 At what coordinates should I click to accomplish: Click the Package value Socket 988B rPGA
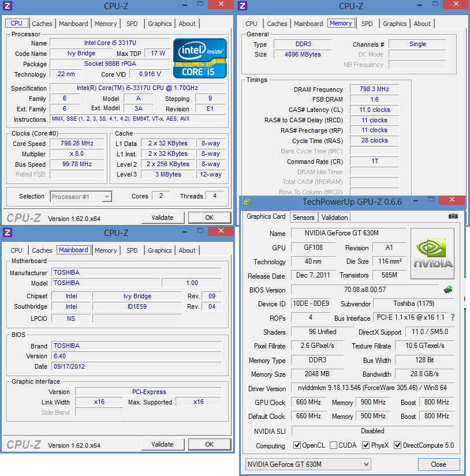coord(110,63)
